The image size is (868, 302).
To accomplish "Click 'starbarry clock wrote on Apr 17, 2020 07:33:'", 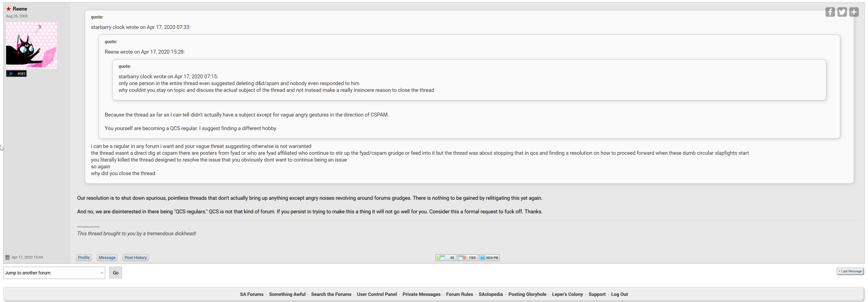I will 141,27.
